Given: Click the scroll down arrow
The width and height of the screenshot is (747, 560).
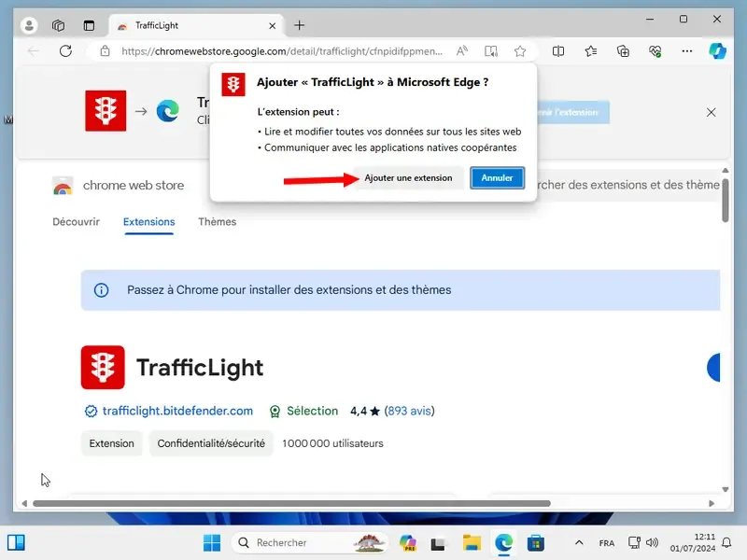Looking at the screenshot, I should [x=726, y=489].
